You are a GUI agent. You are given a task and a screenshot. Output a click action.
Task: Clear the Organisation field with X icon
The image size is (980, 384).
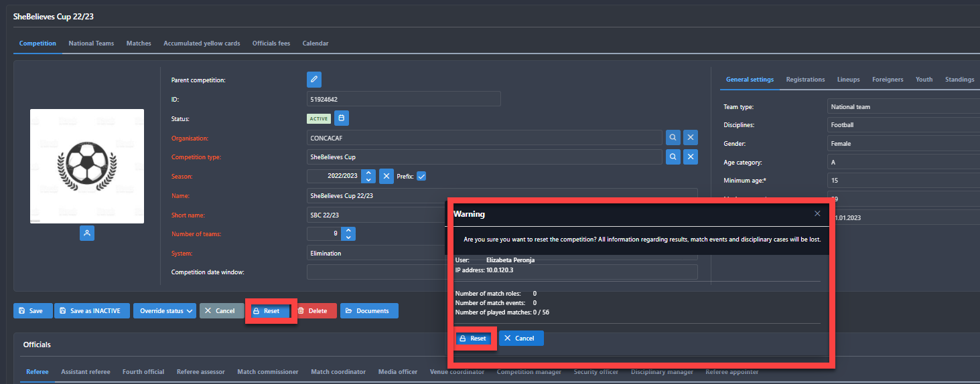click(691, 138)
